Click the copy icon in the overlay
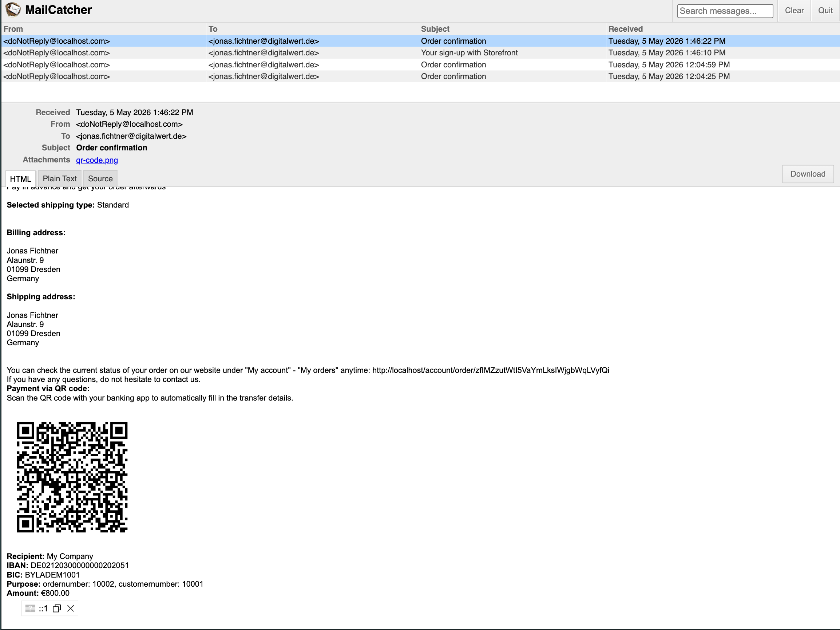The width and height of the screenshot is (840, 630). [57, 609]
